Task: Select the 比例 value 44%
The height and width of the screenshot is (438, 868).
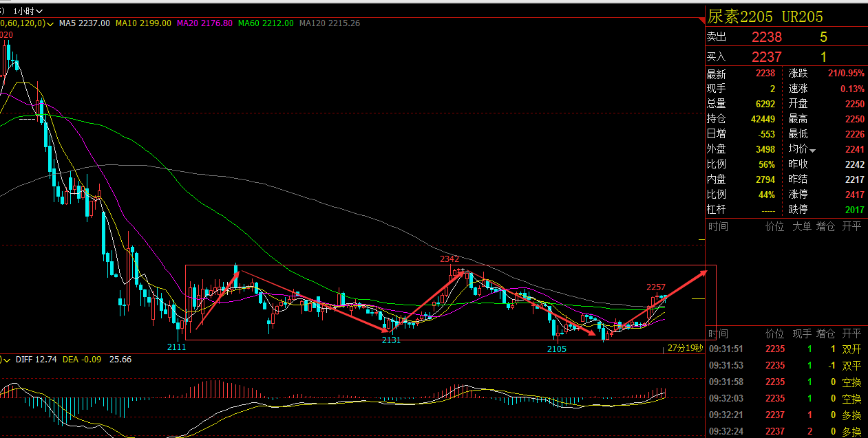Action: [x=768, y=194]
